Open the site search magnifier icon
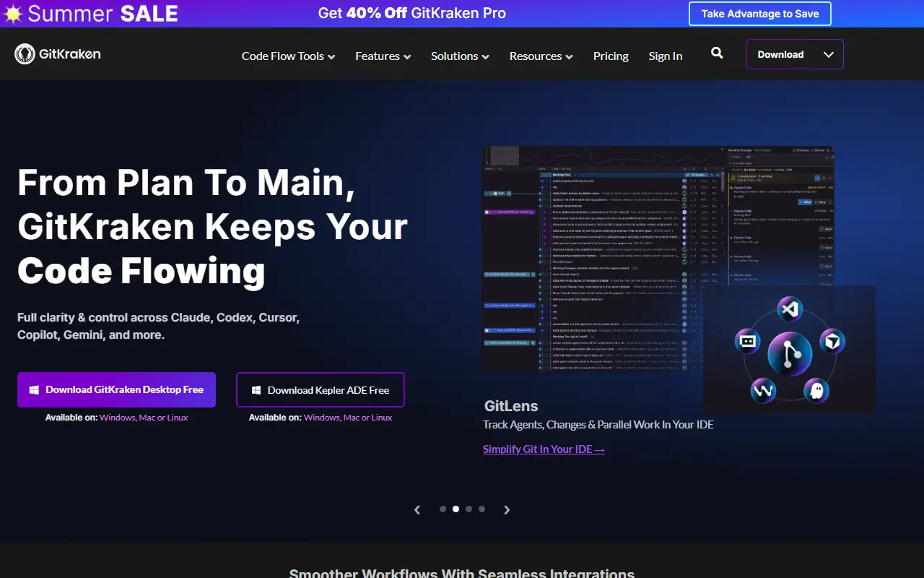Screen dimensions: 924x578 (717, 53)
